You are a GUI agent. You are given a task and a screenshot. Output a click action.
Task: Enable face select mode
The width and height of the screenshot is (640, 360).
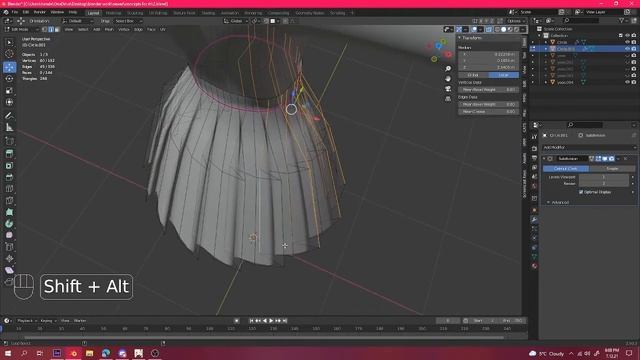tap(57, 29)
